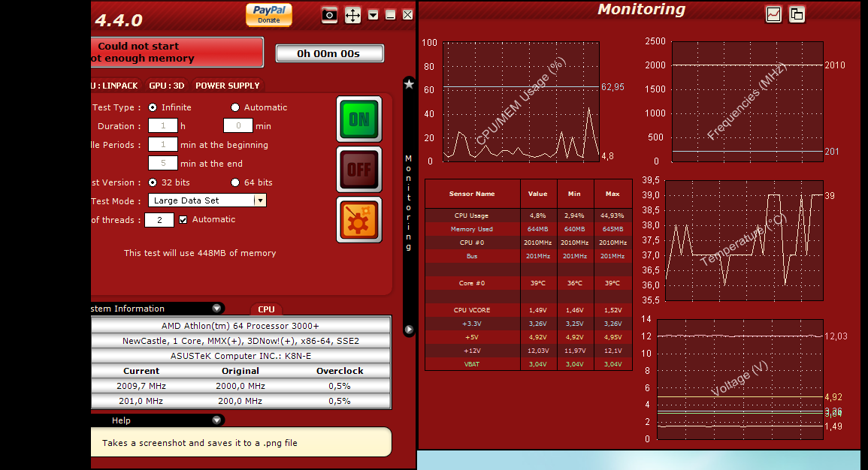The image size is (868, 470).
Task: Click the Could not start error banner
Action: (x=177, y=52)
